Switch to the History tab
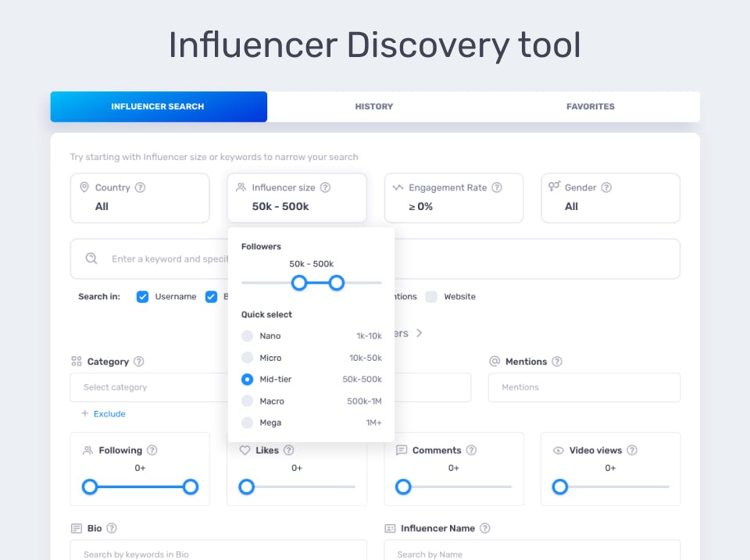750x560 pixels. pyautogui.click(x=374, y=107)
